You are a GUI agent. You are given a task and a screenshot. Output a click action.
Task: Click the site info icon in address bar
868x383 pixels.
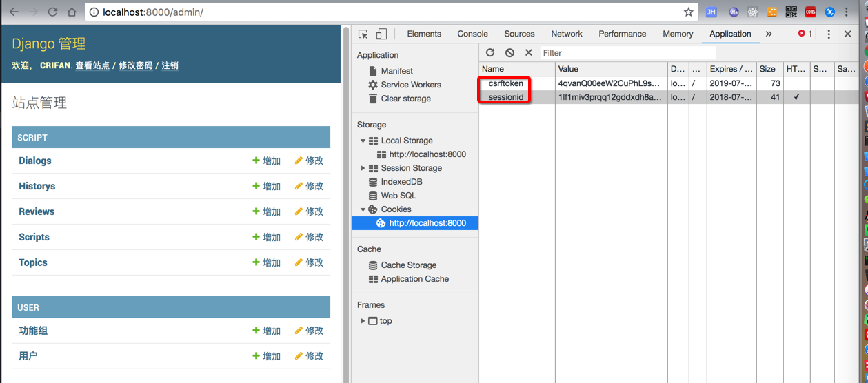94,12
